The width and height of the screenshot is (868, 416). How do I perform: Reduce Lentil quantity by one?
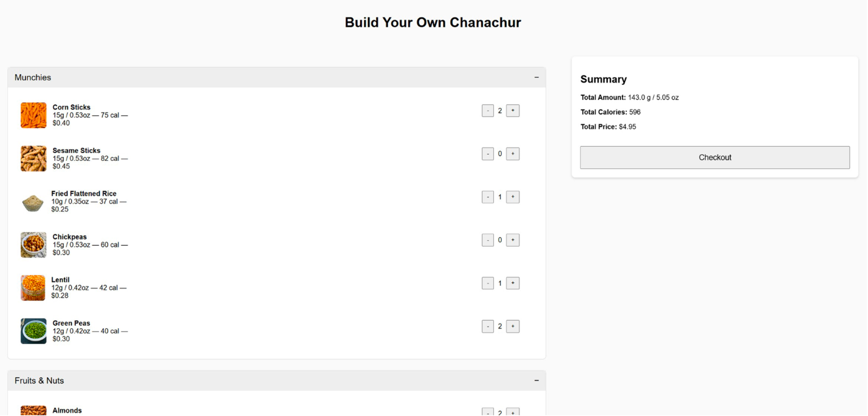tap(487, 283)
